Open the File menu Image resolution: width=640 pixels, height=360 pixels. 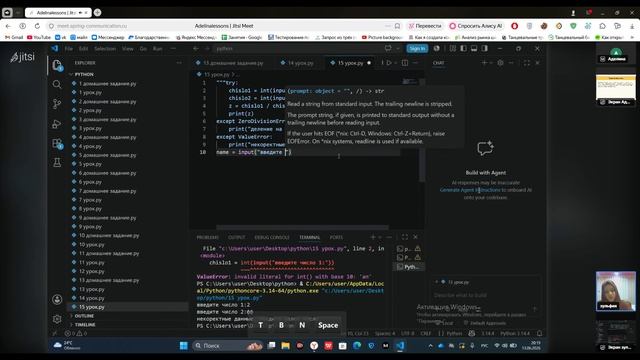pyautogui.click(x=69, y=49)
